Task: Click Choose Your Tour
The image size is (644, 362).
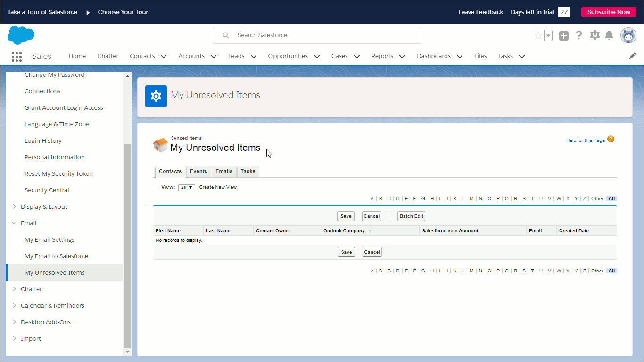Action: click(123, 12)
